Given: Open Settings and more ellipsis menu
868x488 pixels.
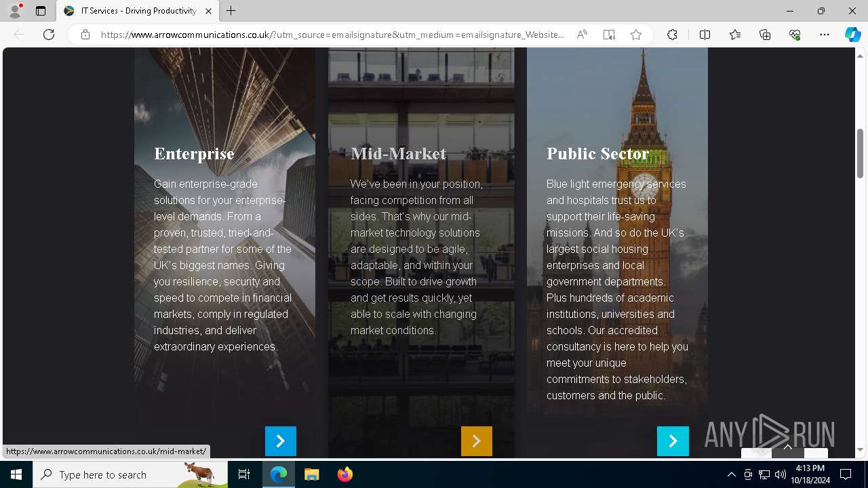Looking at the screenshot, I should coord(825,35).
